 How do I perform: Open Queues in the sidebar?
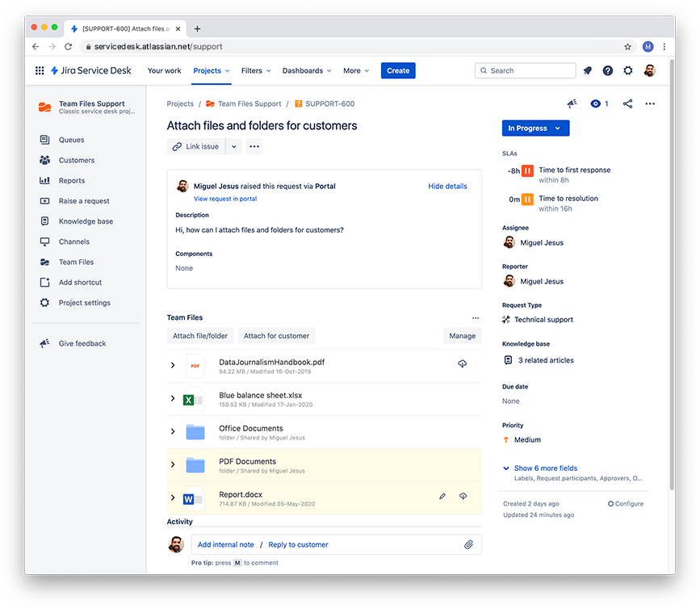point(71,140)
